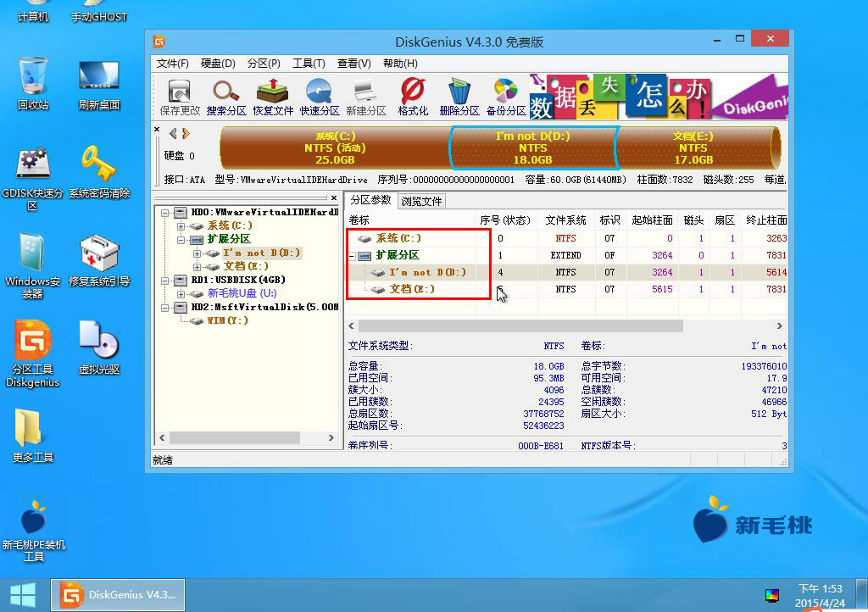Click the 新建分区 new partition icon
The height and width of the screenshot is (612, 868).
(366, 97)
